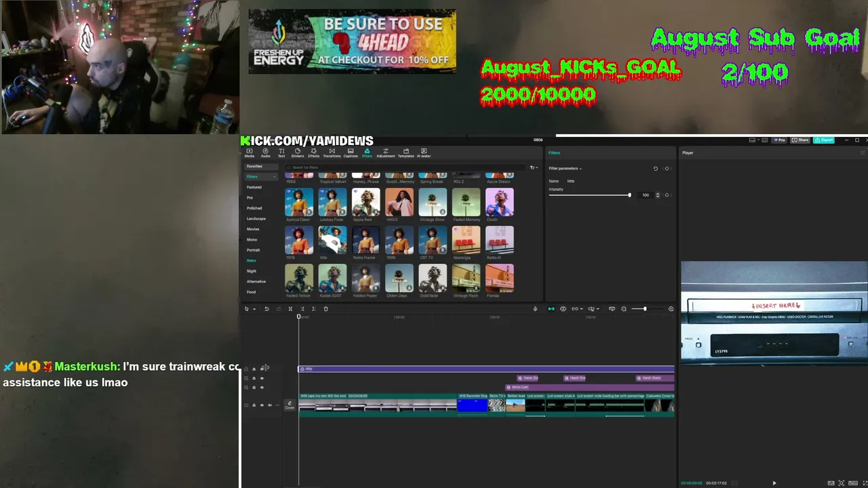Select the Landscape filter category
This screenshot has height=488, width=868.
(256, 218)
